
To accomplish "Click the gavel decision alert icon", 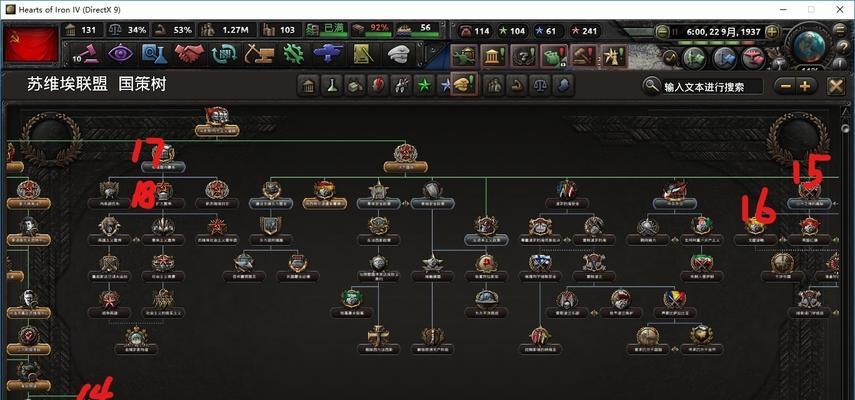I will click(583, 56).
